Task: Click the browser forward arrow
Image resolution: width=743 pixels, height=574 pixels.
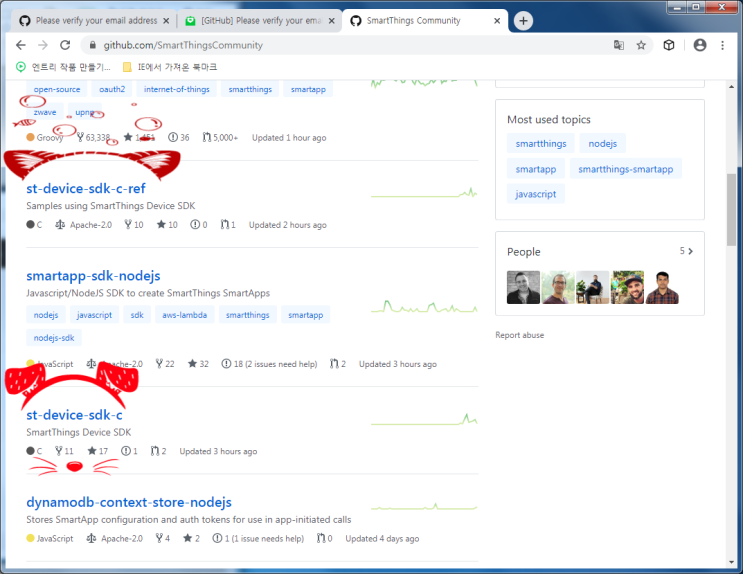Action: 43,45
